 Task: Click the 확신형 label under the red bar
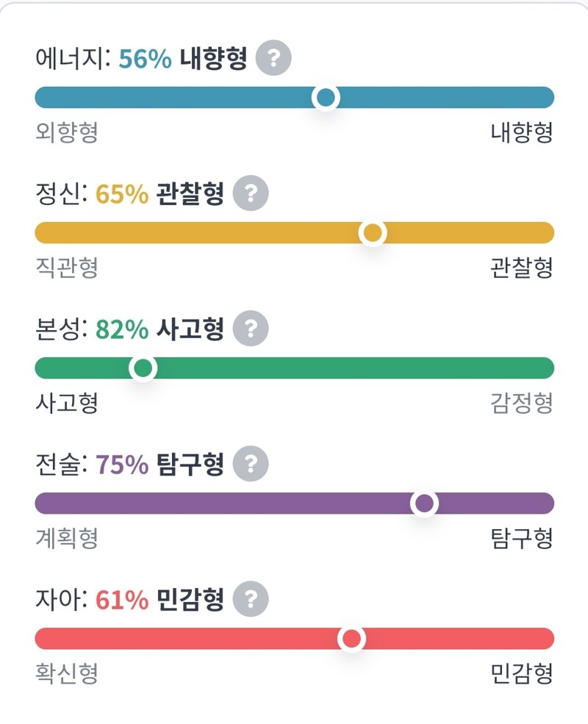tap(67, 674)
